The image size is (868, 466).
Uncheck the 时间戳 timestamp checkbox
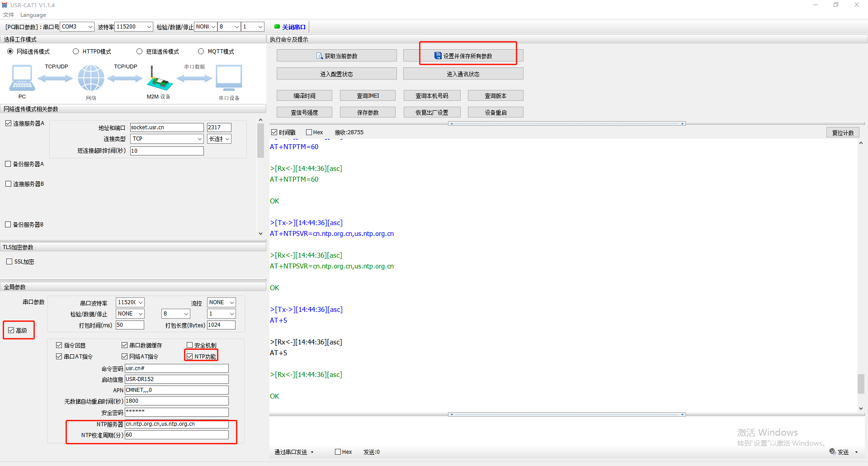click(x=274, y=132)
